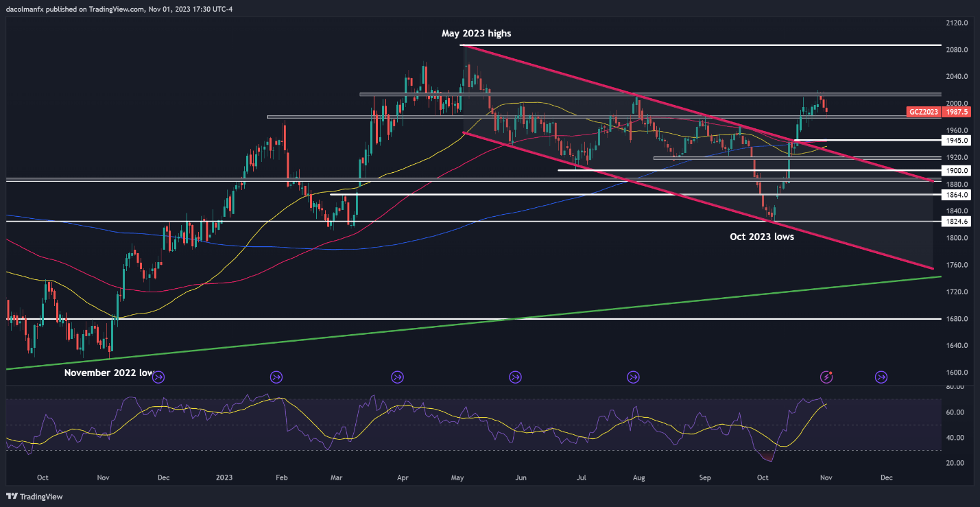Click the Aug label on the time axis

pos(639,477)
